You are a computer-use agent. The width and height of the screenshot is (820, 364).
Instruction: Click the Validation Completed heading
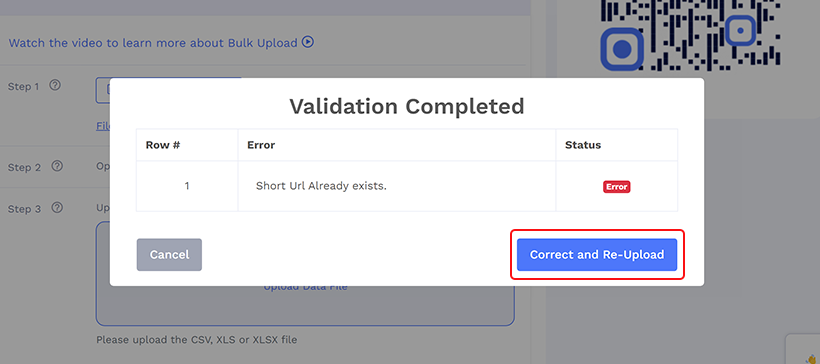pyautogui.click(x=407, y=107)
